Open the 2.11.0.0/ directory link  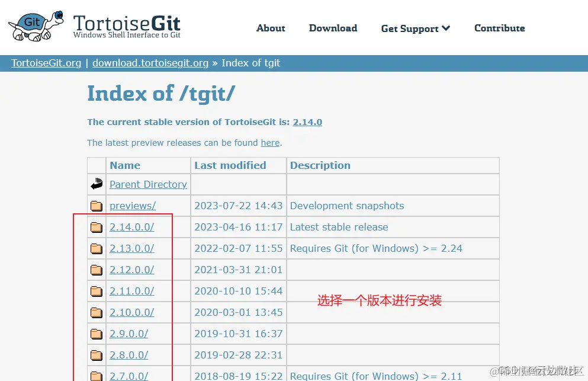point(132,292)
